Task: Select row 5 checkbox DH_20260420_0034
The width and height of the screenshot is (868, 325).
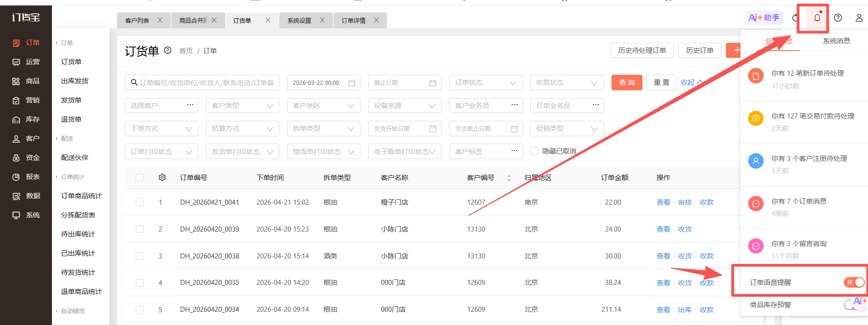Action: point(139,310)
